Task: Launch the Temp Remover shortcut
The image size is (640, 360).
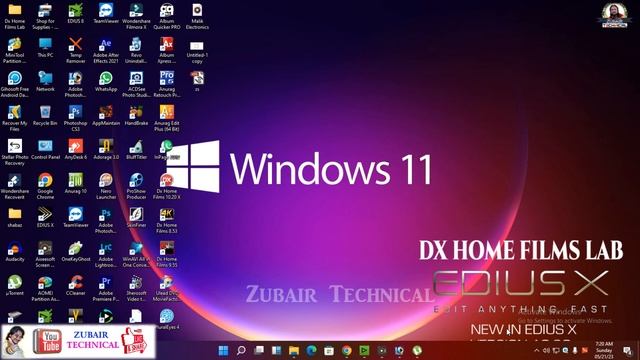Action: click(x=76, y=51)
